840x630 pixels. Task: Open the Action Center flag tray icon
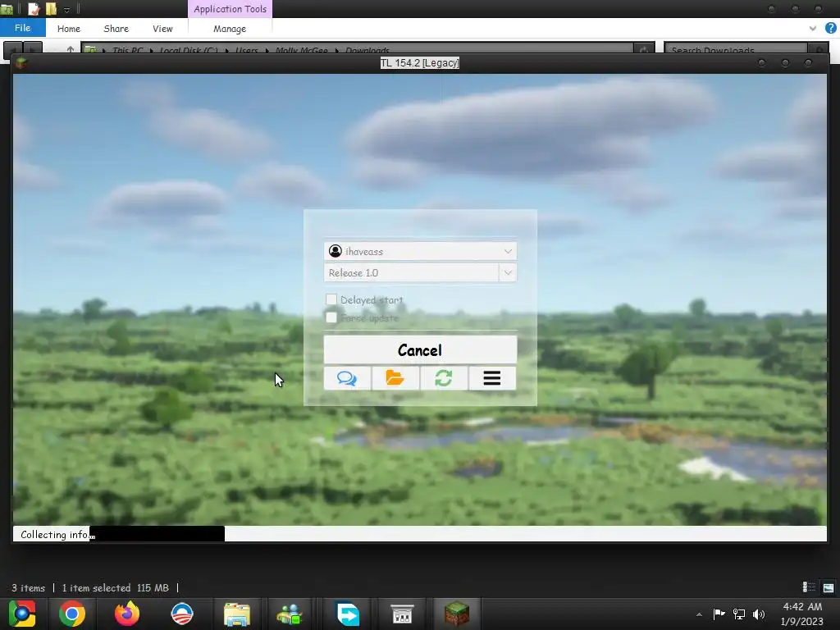pos(719,614)
